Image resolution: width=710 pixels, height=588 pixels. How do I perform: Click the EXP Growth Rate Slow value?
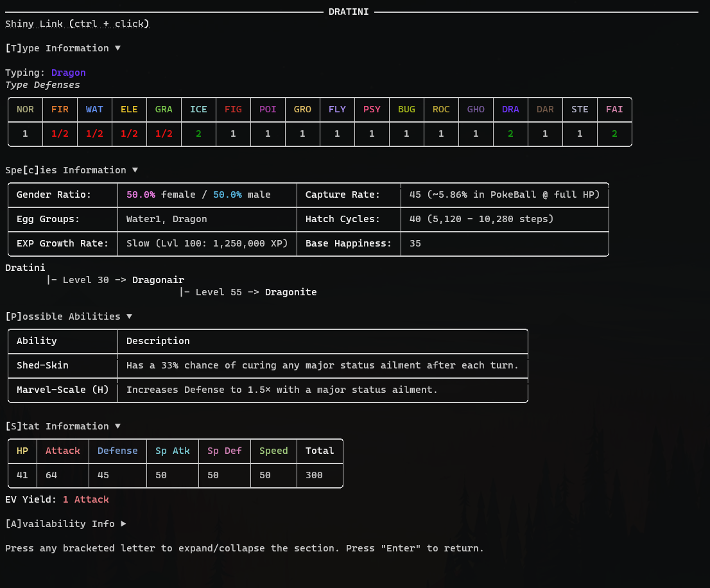[207, 243]
